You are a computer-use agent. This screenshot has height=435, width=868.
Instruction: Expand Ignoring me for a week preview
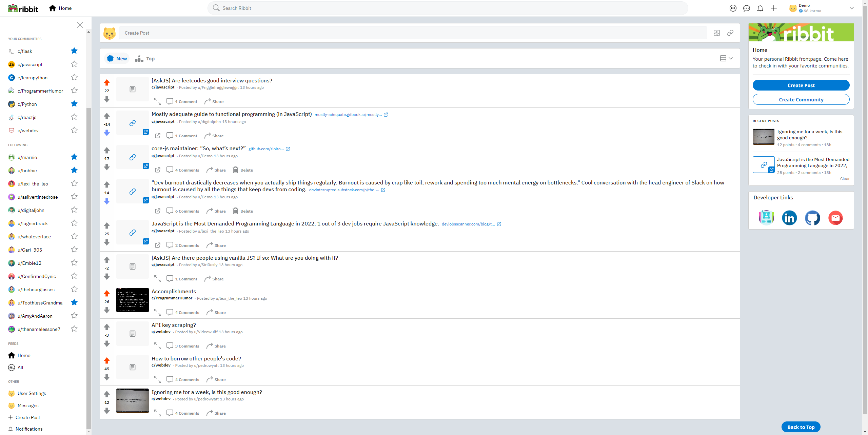(158, 413)
